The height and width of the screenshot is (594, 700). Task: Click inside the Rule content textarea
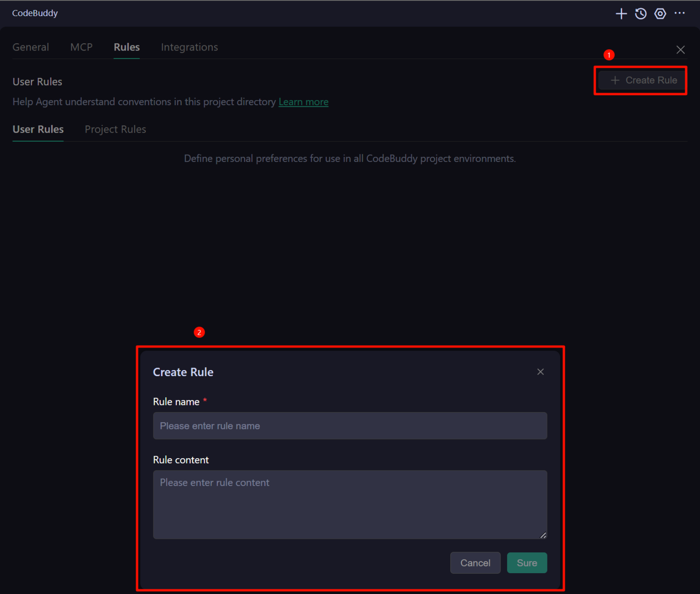(350, 504)
